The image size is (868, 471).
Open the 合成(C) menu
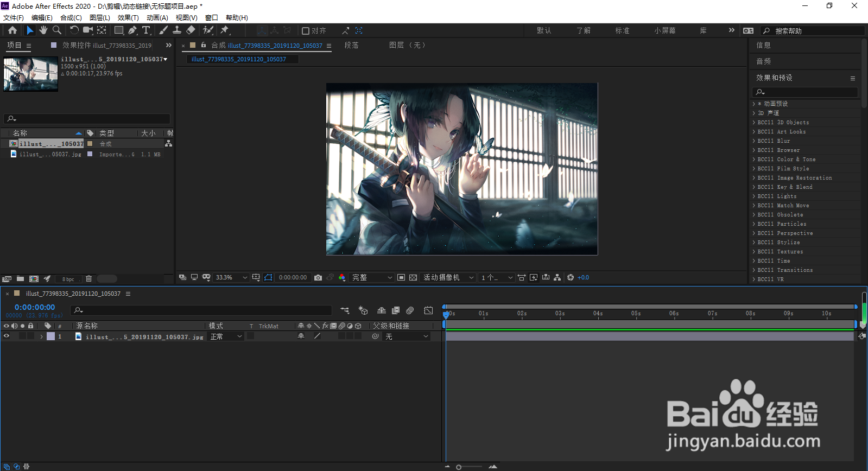pos(71,17)
